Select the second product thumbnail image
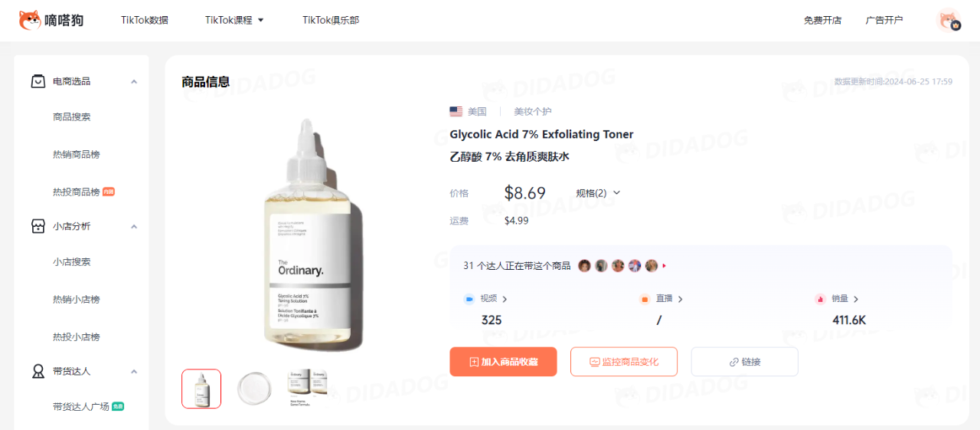The image size is (980, 430). (x=254, y=389)
